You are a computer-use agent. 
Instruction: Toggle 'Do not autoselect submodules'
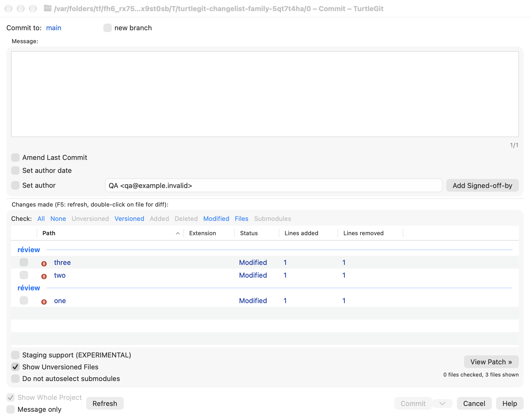[x=15, y=379]
